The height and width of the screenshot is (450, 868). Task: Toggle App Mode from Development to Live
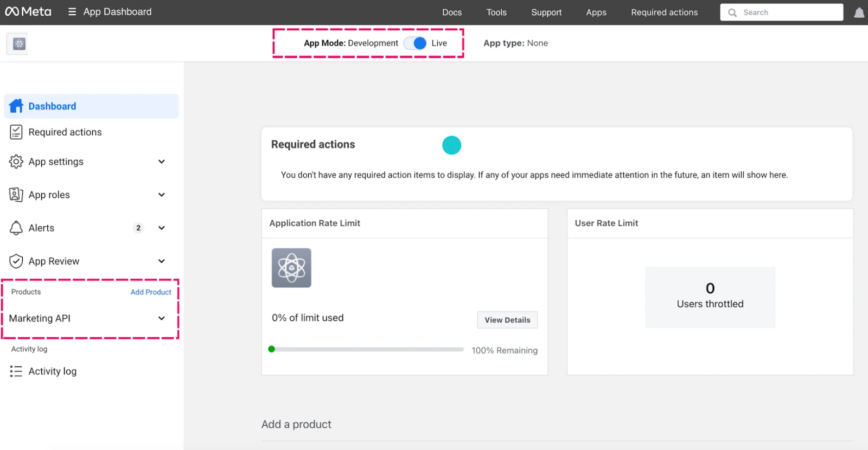[416, 43]
